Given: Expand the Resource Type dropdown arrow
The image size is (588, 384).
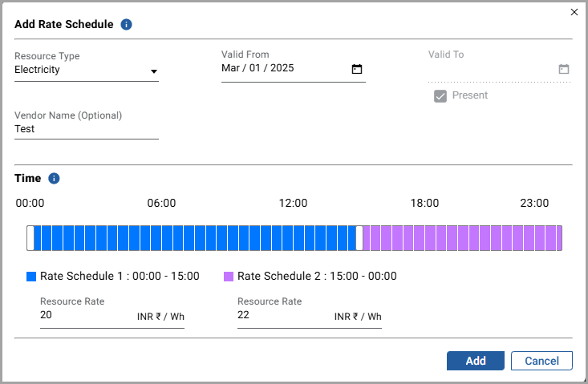Looking at the screenshot, I should click(153, 71).
